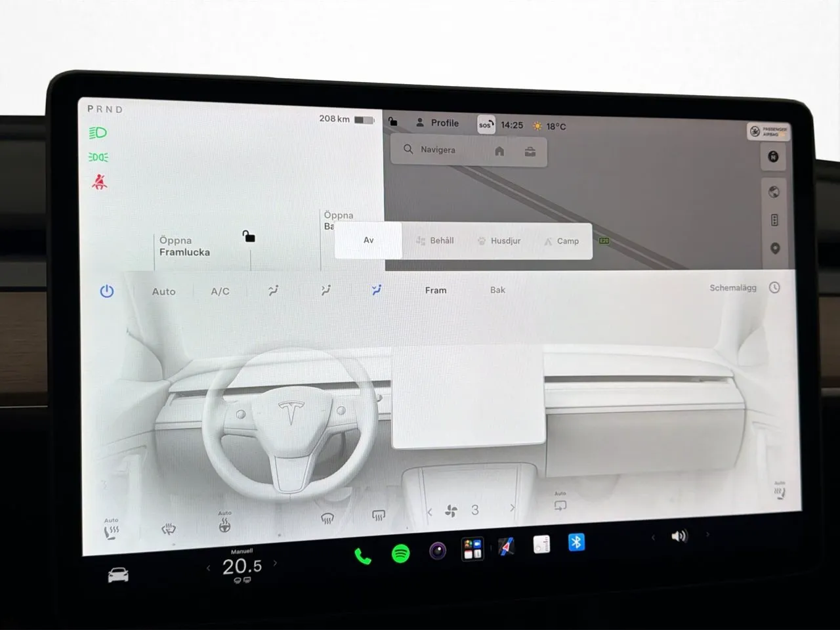Tap the vehicle lock icon in status bar

tap(392, 121)
